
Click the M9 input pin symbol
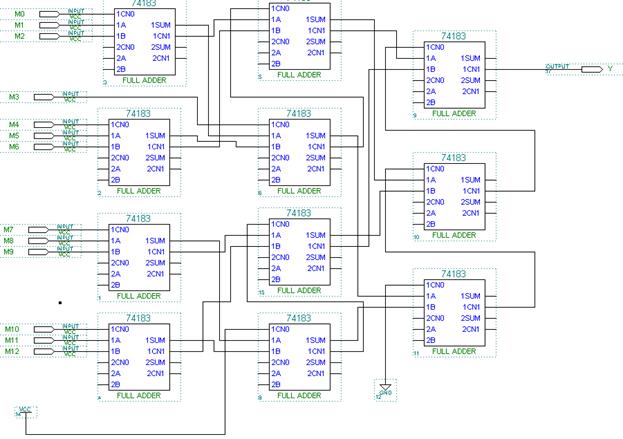click(x=38, y=252)
